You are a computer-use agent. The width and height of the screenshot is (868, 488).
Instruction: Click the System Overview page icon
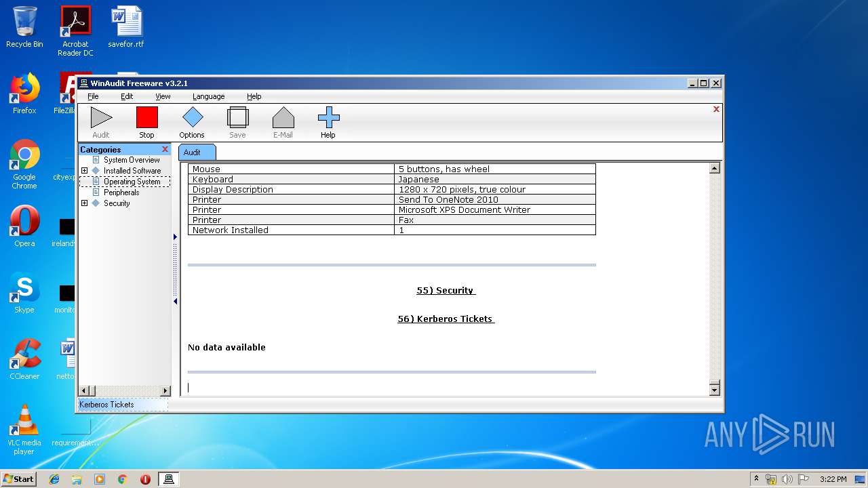click(96, 160)
